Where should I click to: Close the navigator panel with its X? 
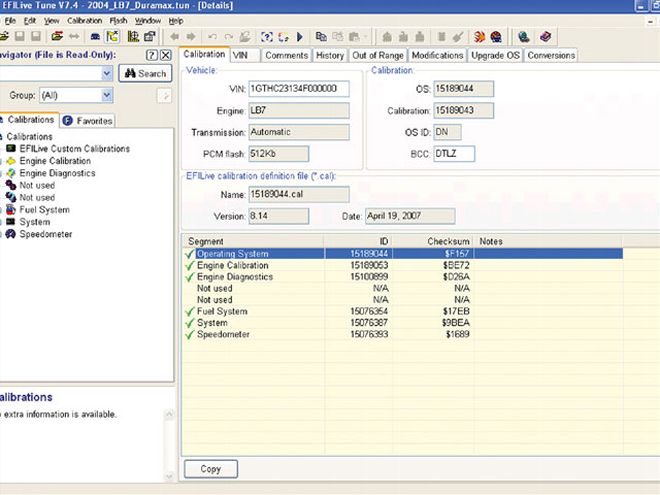point(166,55)
